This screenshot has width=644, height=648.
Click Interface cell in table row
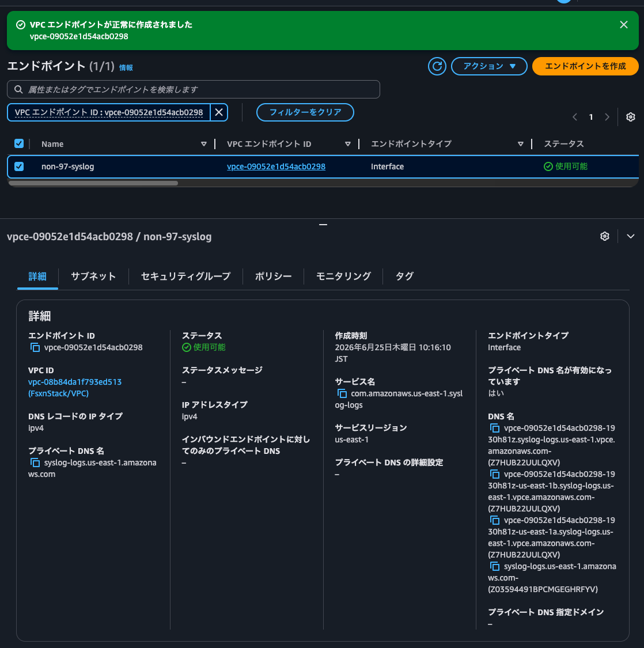(x=387, y=166)
